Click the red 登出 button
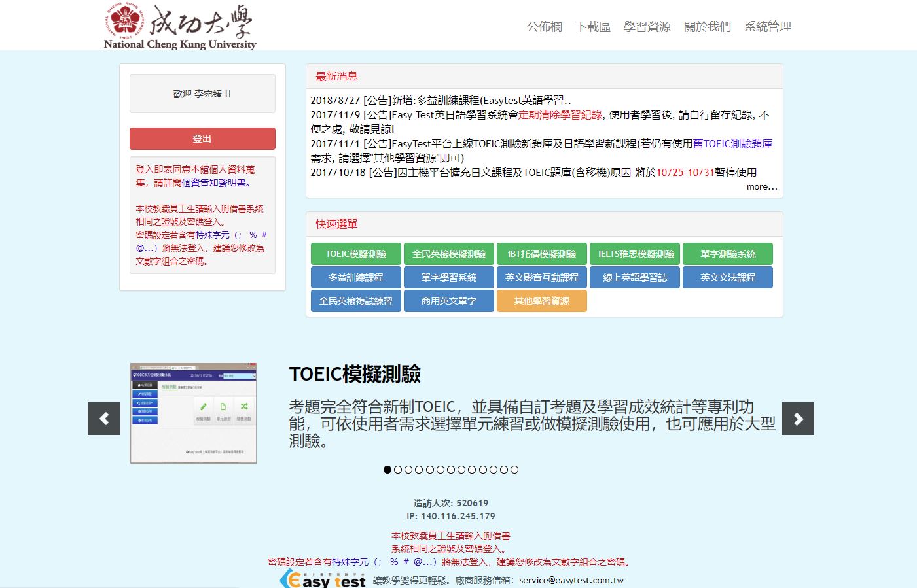 (202, 139)
